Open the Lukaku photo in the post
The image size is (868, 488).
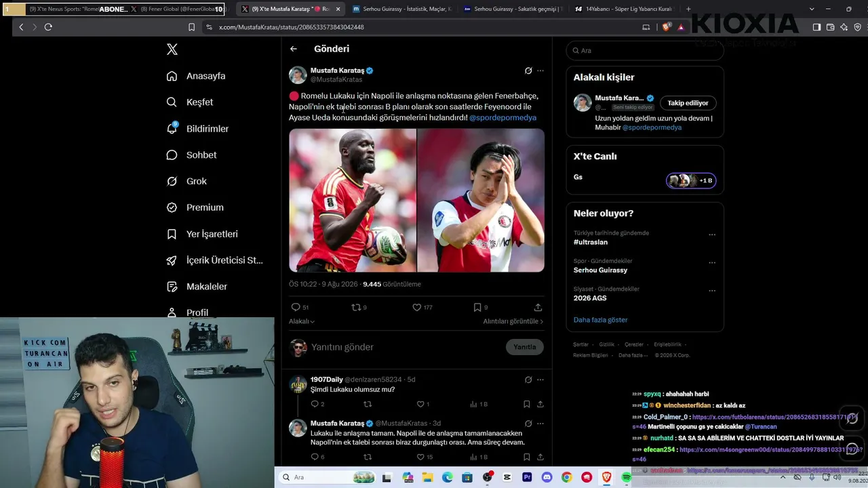tap(353, 201)
